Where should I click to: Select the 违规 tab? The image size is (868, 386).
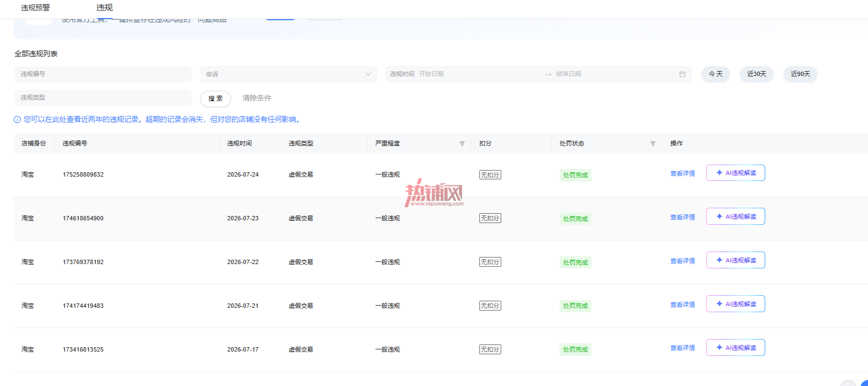(104, 8)
